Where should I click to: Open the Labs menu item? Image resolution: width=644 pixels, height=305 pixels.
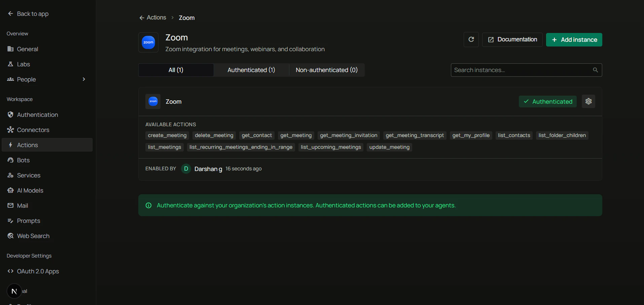click(47, 64)
